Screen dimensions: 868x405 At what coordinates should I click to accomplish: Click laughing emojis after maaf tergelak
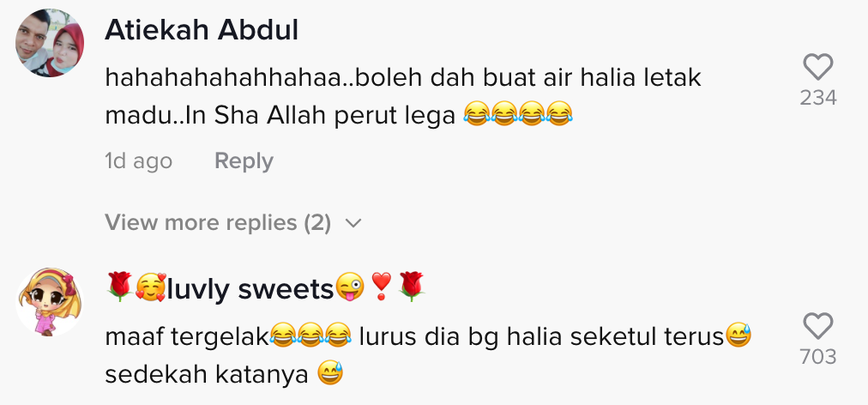[x=311, y=335]
